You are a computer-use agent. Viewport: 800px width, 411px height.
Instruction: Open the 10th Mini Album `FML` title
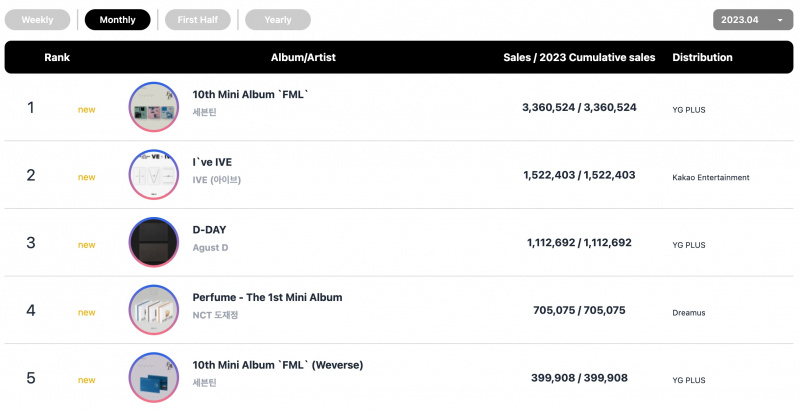(x=250, y=94)
